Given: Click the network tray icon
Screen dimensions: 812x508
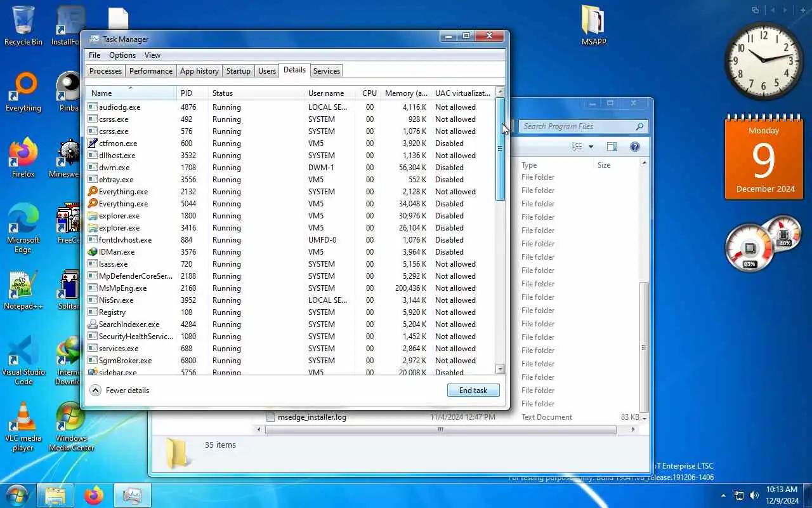Looking at the screenshot, I should [x=739, y=495].
